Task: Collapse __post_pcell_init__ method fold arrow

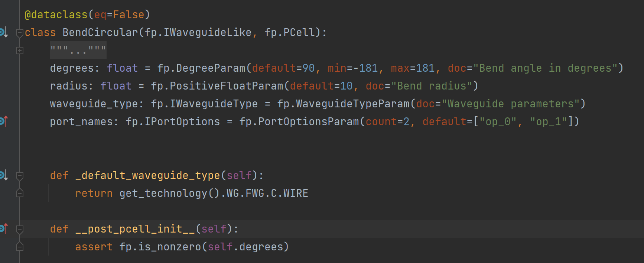Action: click(x=20, y=229)
